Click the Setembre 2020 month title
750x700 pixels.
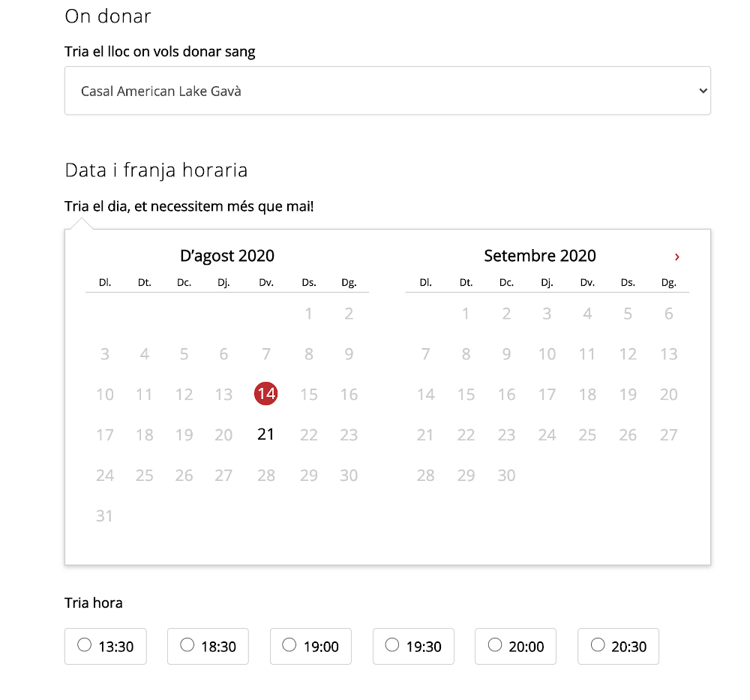540,256
